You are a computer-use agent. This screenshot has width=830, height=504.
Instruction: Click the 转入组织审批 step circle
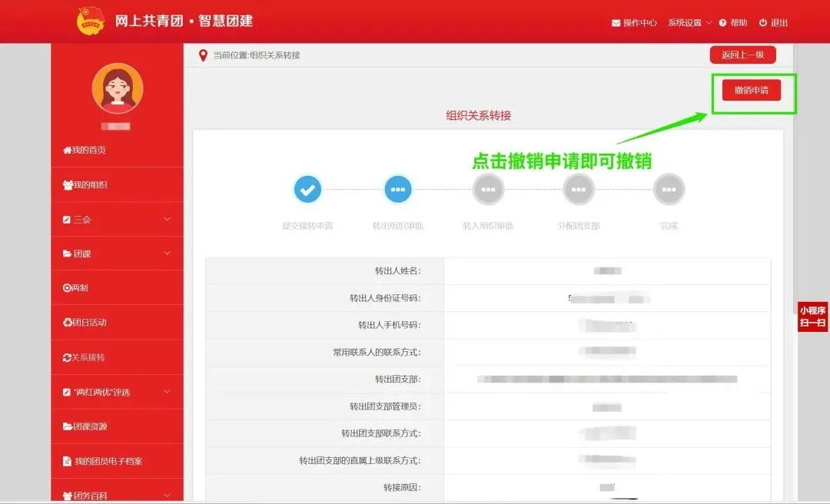click(x=488, y=190)
